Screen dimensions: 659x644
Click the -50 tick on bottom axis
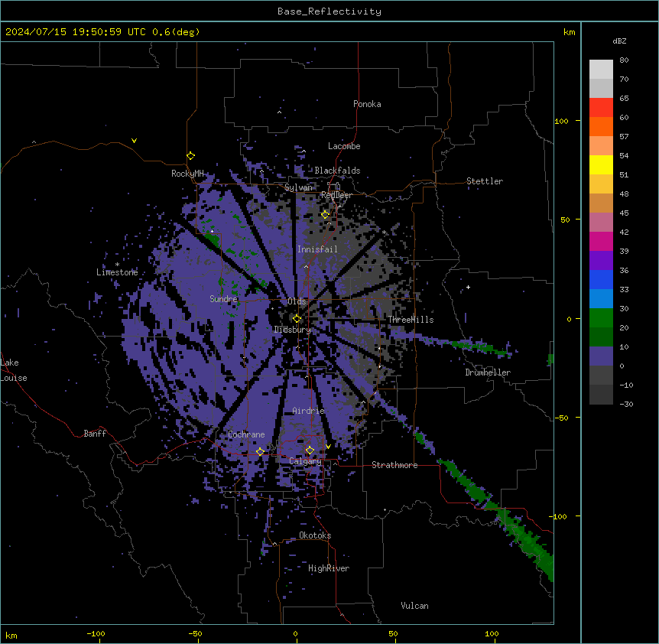tap(195, 633)
